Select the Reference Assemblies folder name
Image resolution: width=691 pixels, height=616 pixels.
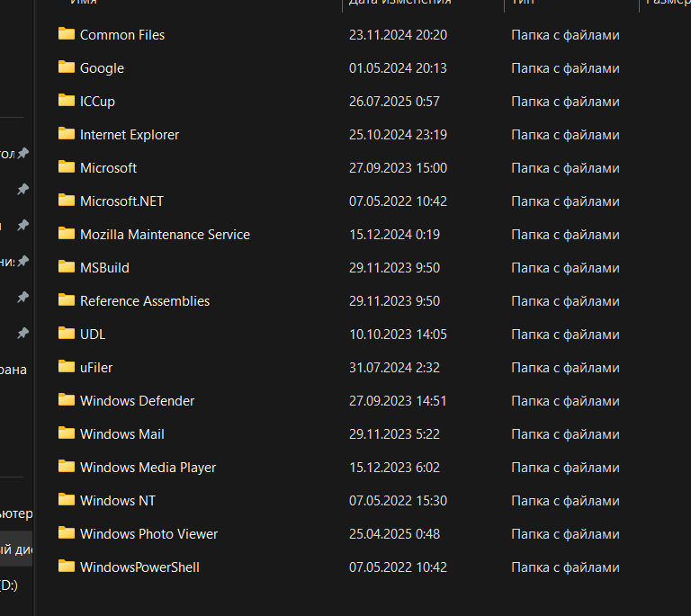click(x=145, y=301)
